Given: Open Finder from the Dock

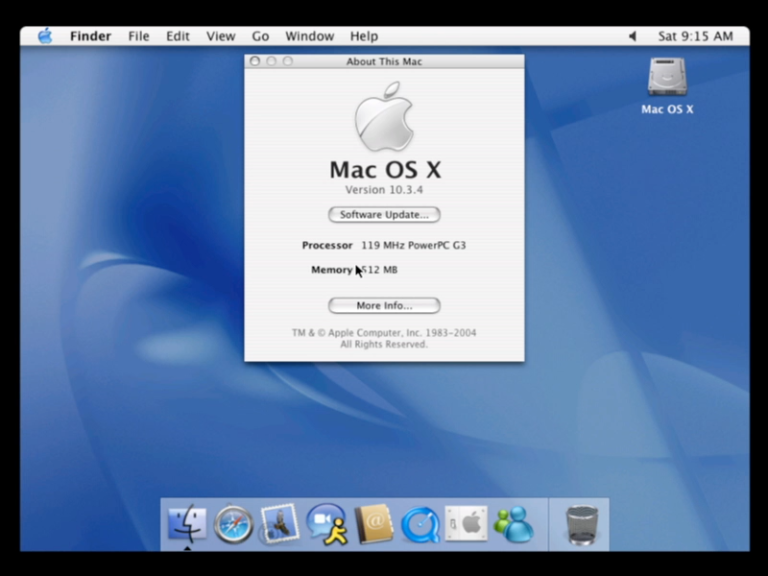Looking at the screenshot, I should tap(187, 524).
